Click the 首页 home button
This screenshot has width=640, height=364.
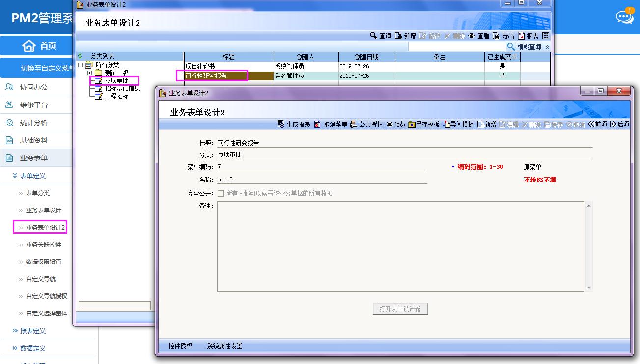39,46
